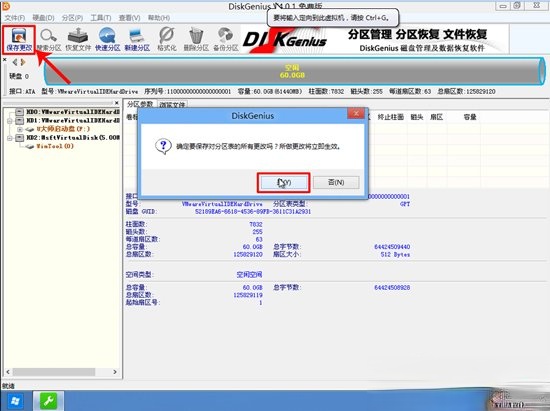
Task: Open the Backup Partition (备份分区) tool
Action: 226,40
